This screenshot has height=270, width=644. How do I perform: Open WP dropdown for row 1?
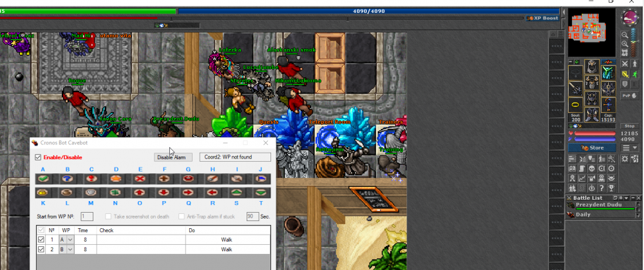pyautogui.click(x=70, y=240)
